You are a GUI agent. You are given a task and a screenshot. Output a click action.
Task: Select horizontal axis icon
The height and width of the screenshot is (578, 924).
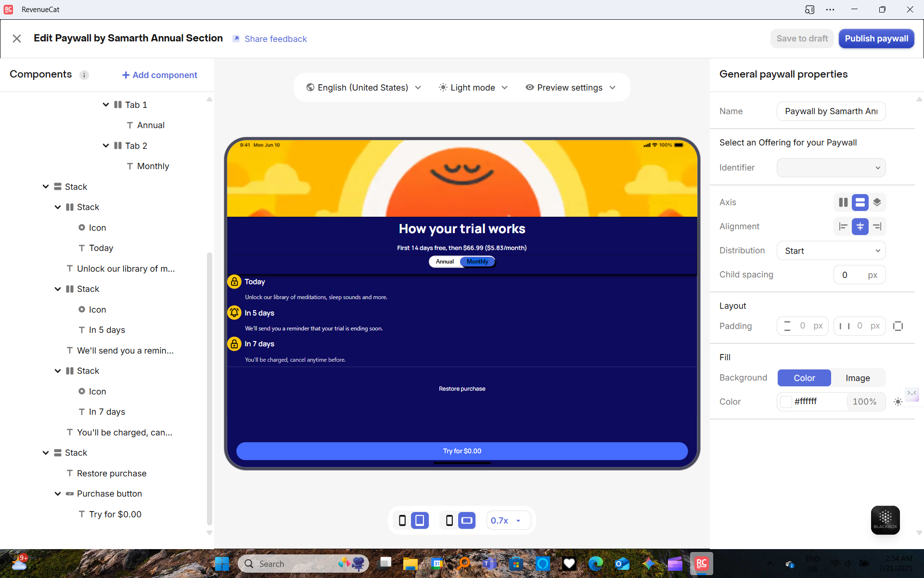(843, 202)
